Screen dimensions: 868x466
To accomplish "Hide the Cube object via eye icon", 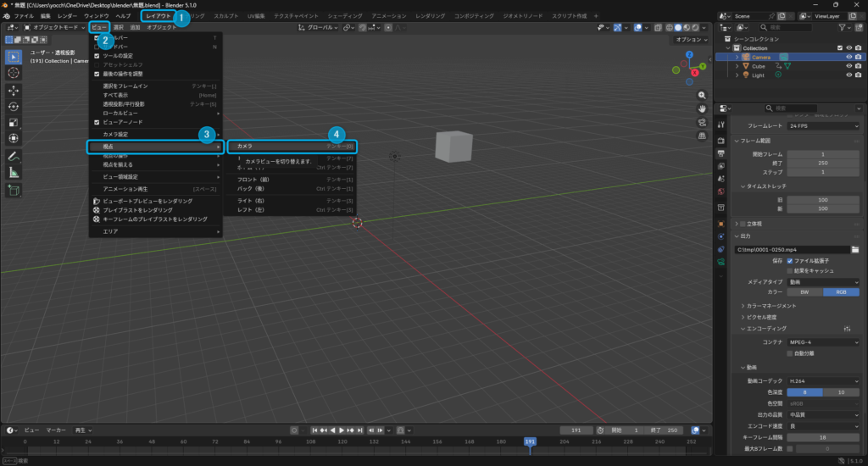I will tap(849, 66).
